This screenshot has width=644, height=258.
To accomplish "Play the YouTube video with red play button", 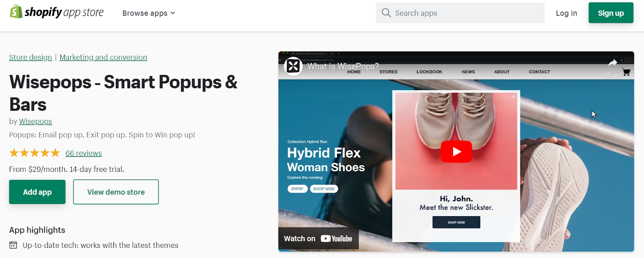I will [456, 151].
